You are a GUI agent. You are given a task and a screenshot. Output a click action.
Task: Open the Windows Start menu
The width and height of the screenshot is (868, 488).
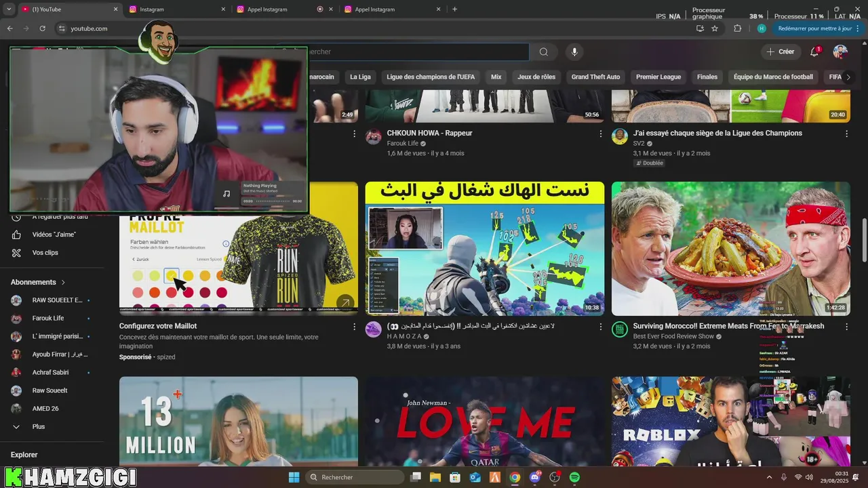click(294, 477)
